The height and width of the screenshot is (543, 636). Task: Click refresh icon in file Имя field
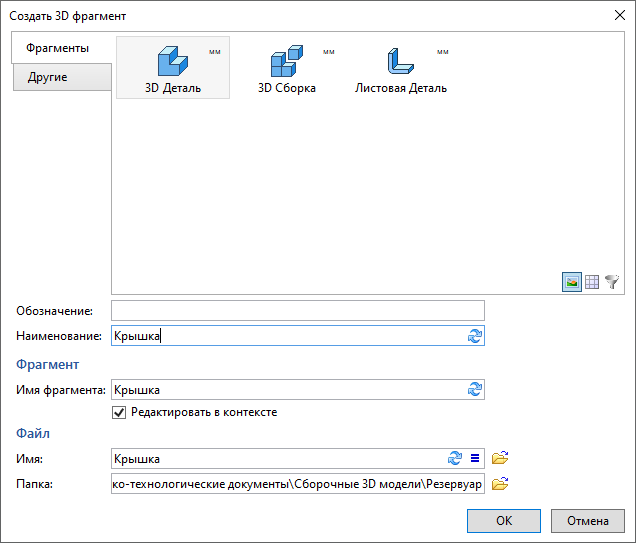click(x=455, y=459)
